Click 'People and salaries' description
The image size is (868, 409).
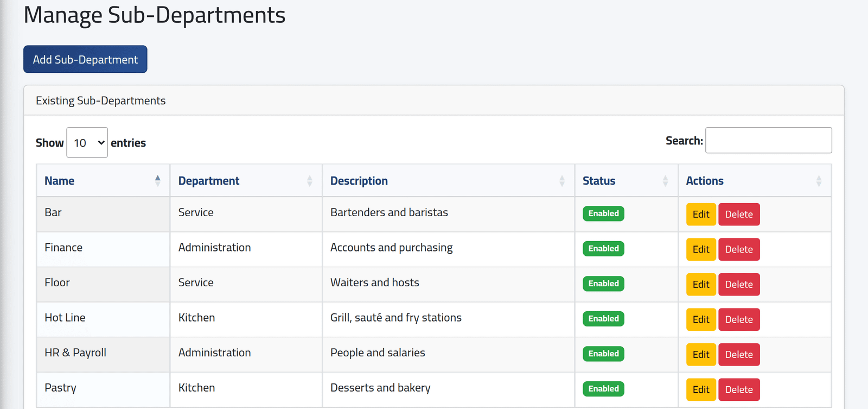point(378,353)
